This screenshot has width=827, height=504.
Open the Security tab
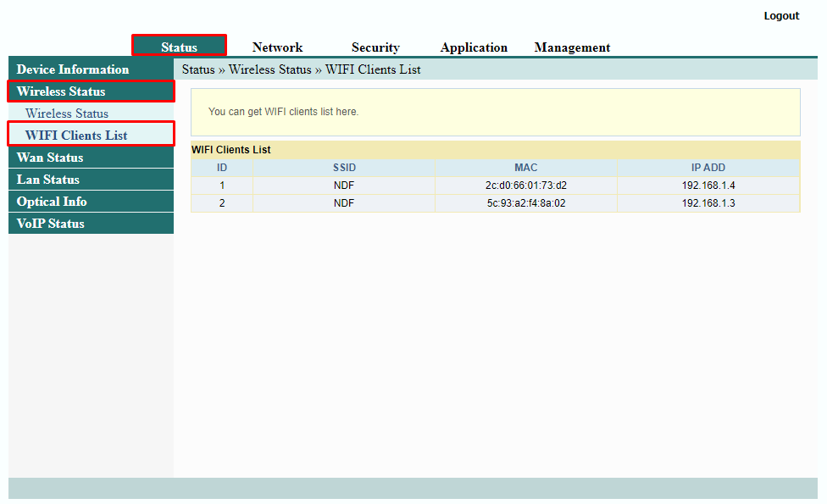pos(375,47)
